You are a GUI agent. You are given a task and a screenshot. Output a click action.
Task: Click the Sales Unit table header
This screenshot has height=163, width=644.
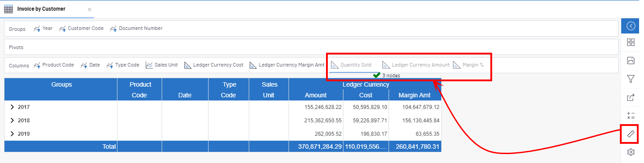click(x=269, y=89)
